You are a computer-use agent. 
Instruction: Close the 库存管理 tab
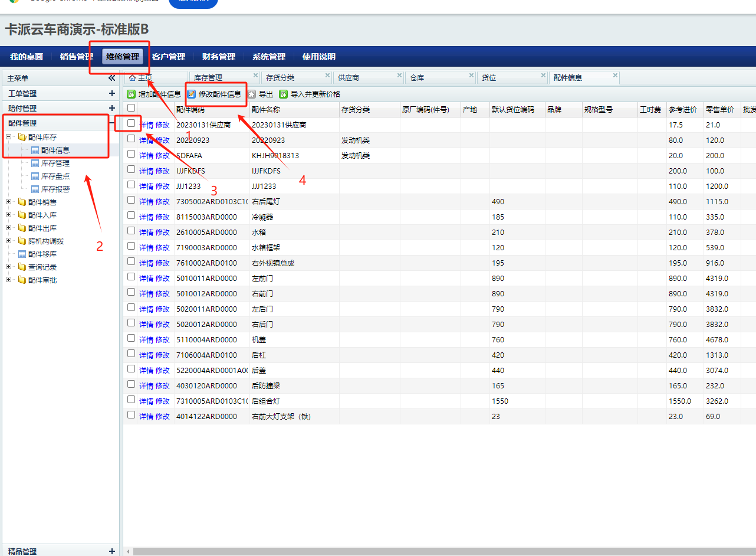255,76
